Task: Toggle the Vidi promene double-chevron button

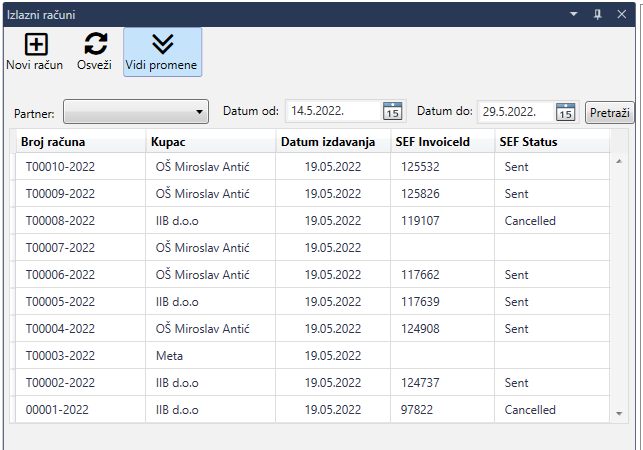Action: pyautogui.click(x=162, y=52)
